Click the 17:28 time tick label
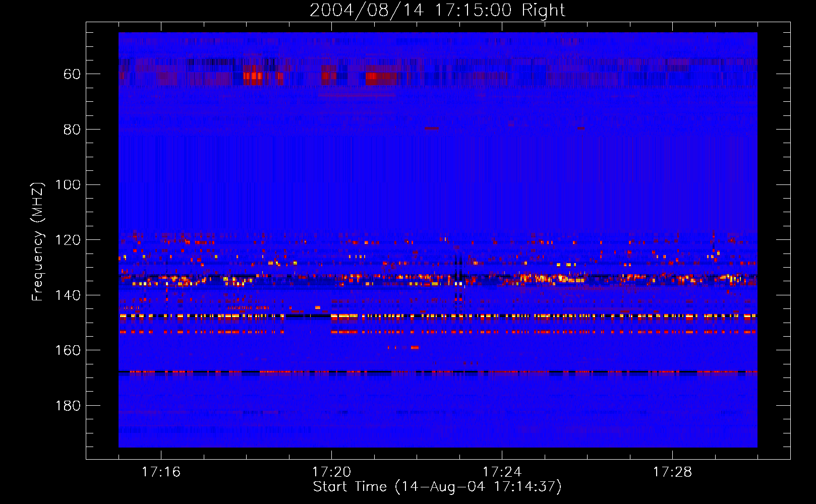The width and height of the screenshot is (816, 504). pyautogui.click(x=672, y=472)
